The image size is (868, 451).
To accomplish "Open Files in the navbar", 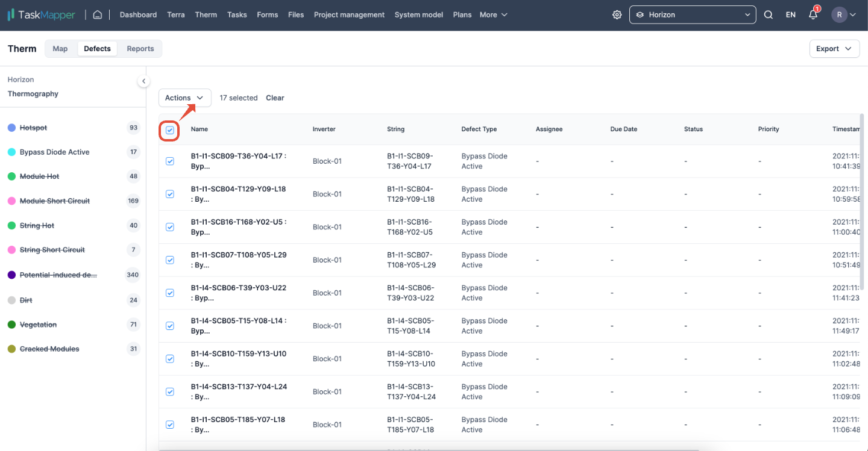I will (296, 15).
